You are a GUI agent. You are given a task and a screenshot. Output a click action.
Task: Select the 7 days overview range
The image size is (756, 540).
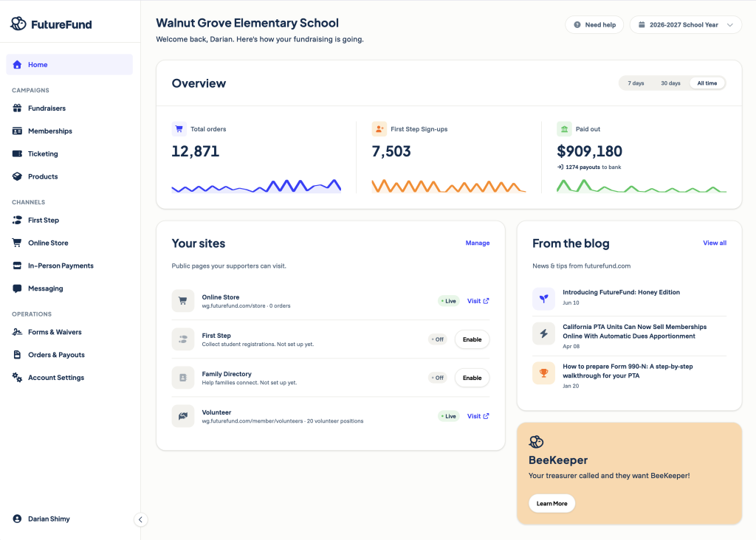636,83
